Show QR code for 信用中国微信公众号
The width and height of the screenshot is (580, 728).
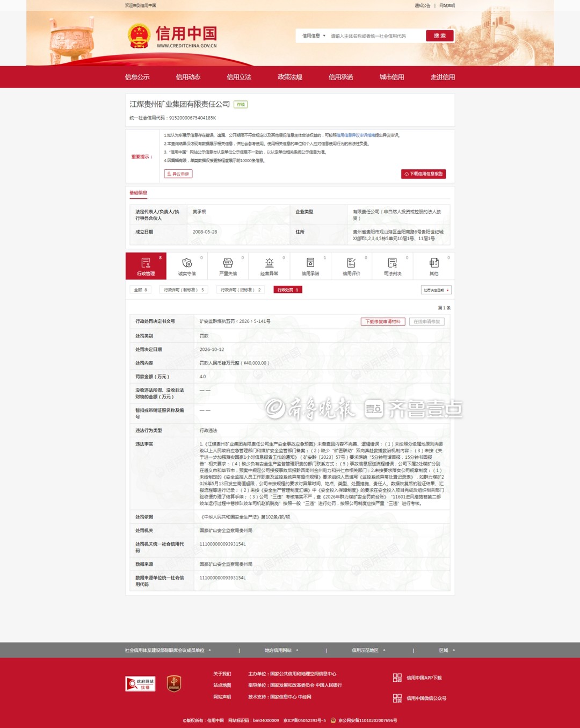tap(397, 698)
